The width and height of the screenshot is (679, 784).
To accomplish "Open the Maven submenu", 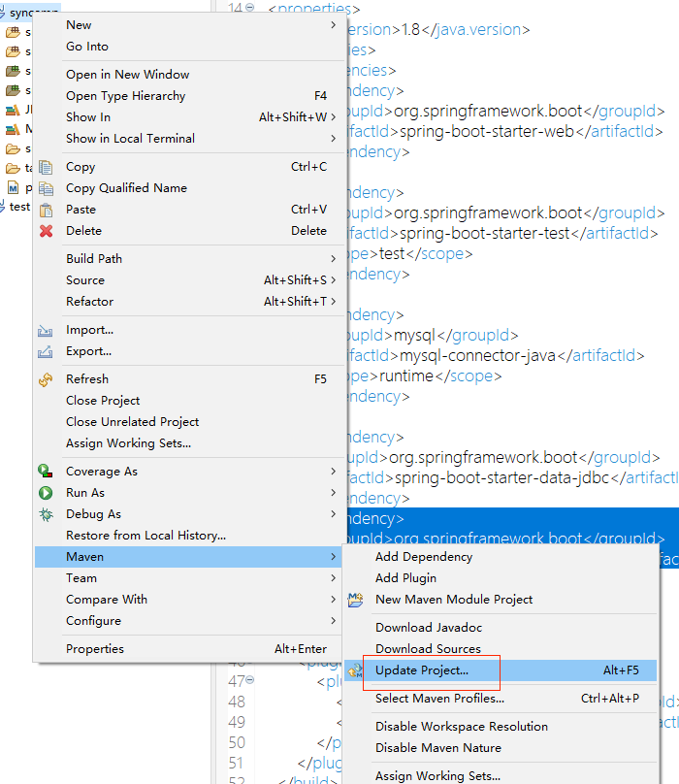I will coord(188,557).
